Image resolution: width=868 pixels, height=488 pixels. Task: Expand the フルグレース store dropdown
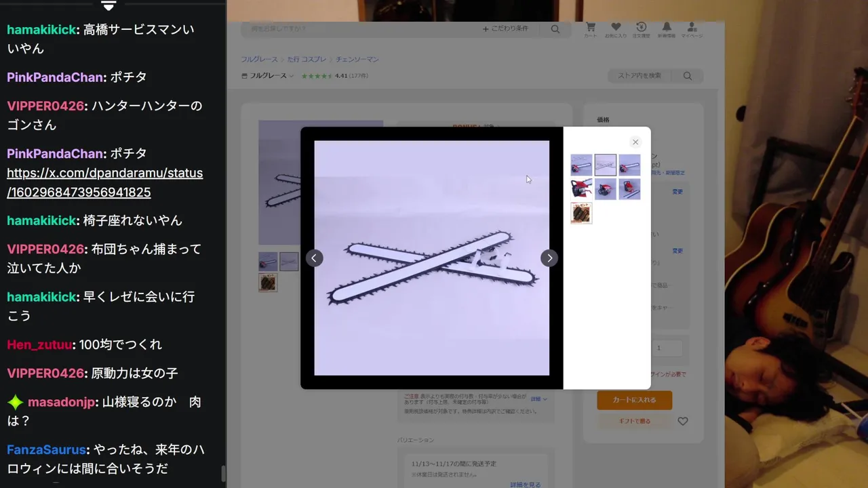[x=268, y=76]
